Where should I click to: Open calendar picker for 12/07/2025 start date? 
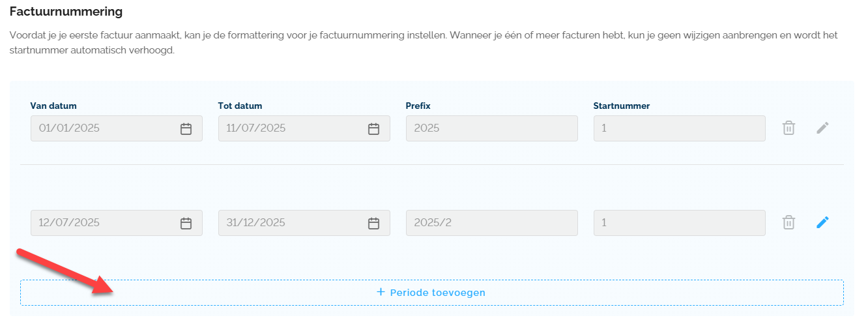186,224
